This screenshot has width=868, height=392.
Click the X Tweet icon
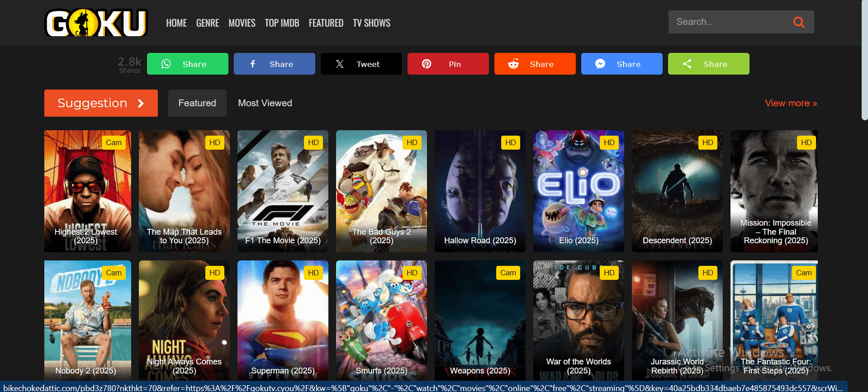(x=340, y=64)
